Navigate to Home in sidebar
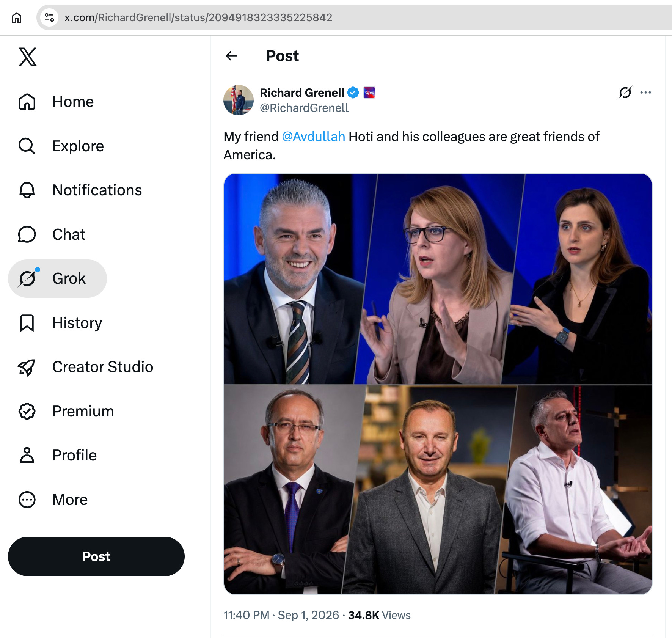672x638 pixels. [x=56, y=102]
